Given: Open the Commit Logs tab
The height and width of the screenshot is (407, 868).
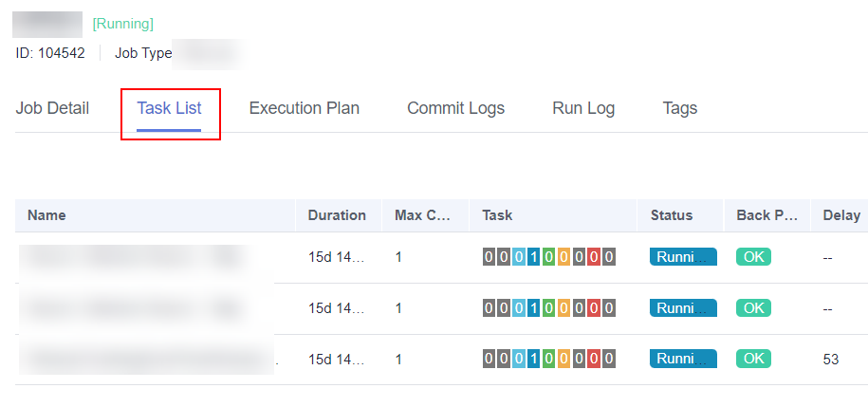Looking at the screenshot, I should point(455,108).
